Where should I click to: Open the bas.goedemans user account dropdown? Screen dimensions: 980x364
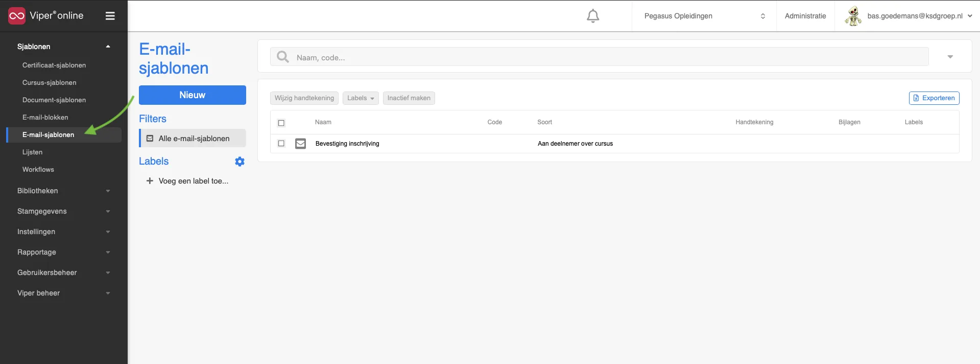tap(919, 16)
